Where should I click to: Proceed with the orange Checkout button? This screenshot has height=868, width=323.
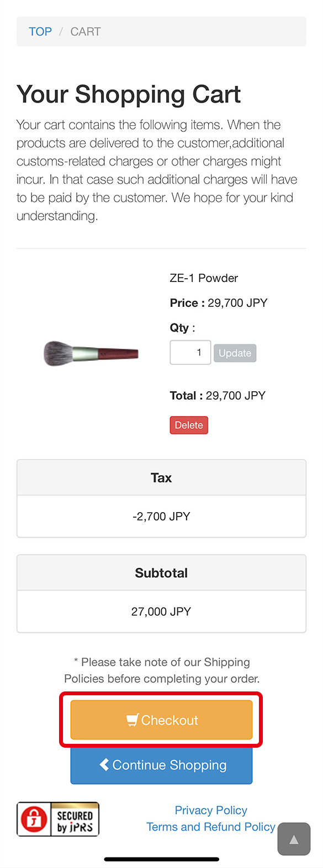tap(161, 720)
